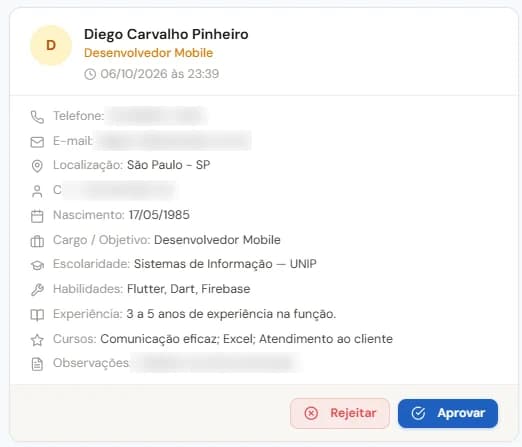Click 3 a 5 anos de experiência text
The image size is (522, 447).
pyautogui.click(x=231, y=314)
